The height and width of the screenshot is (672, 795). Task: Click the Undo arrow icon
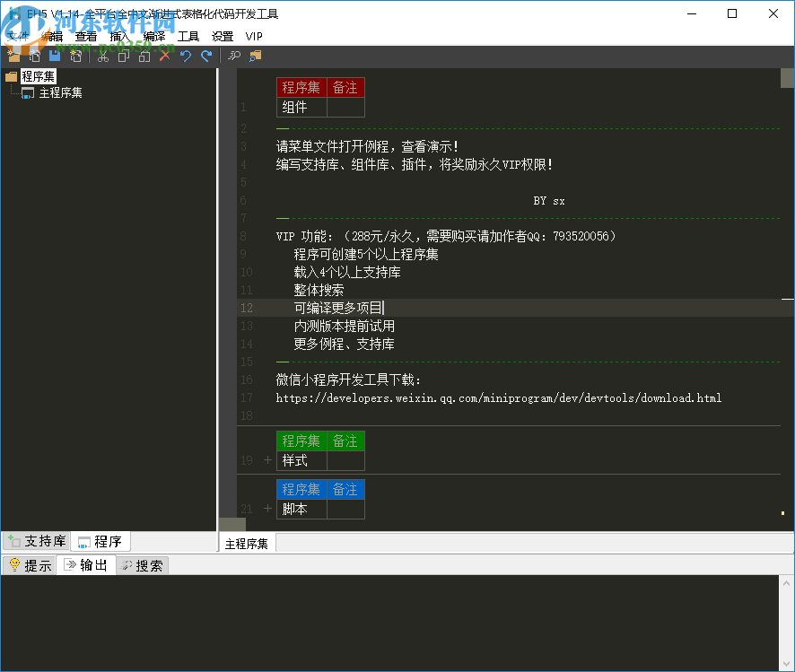click(186, 56)
